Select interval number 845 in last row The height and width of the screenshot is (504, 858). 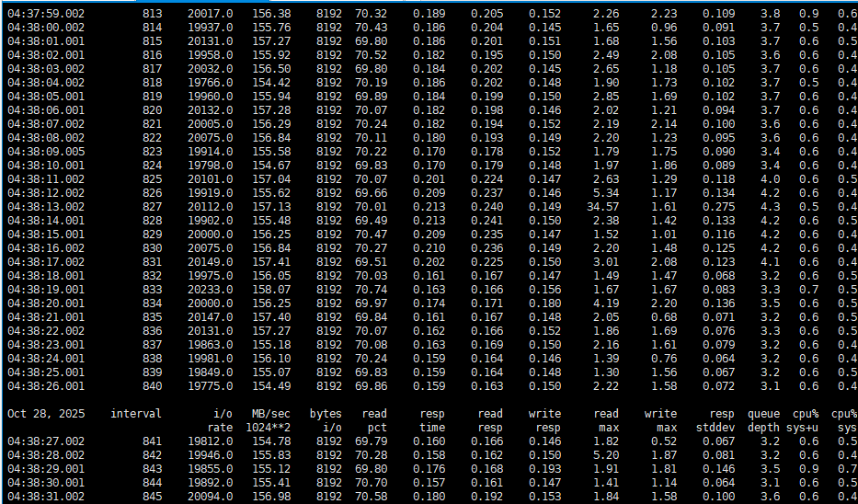152,497
